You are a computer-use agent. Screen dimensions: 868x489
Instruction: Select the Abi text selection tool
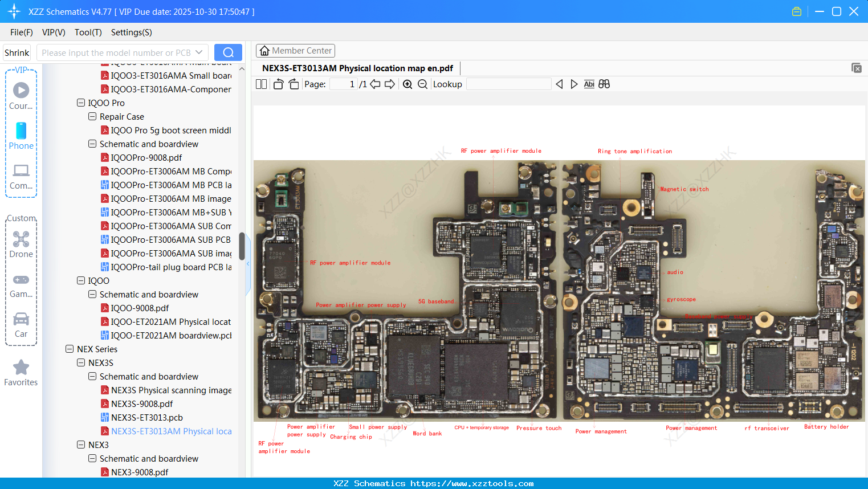coord(589,84)
